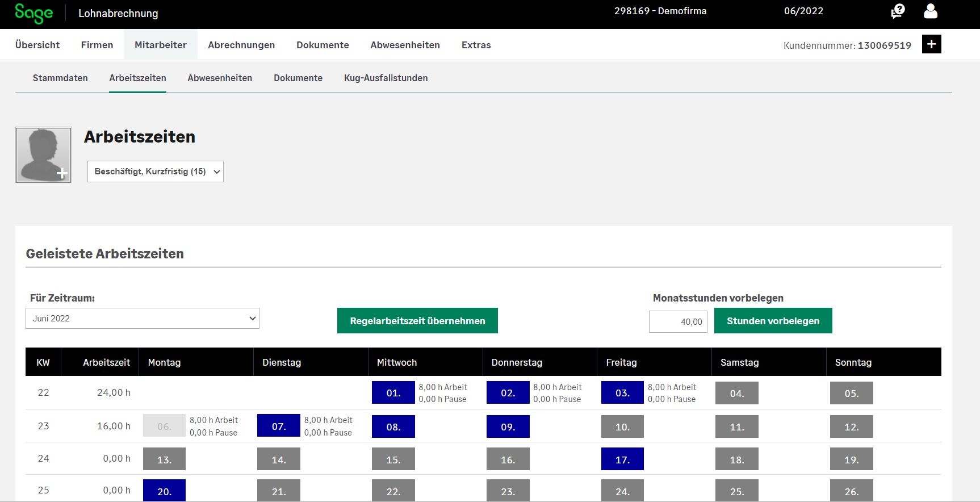Open the Übersicht menu
This screenshot has width=980, height=502.
pos(37,45)
